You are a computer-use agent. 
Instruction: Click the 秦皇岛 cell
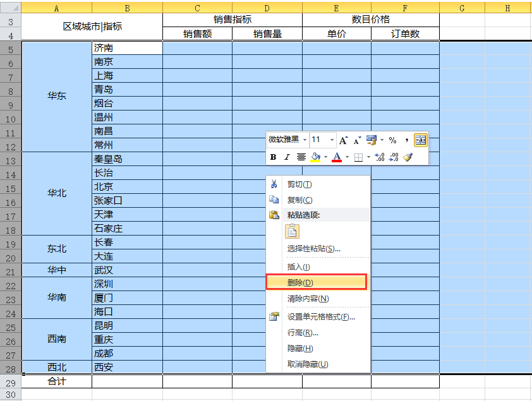coord(127,159)
